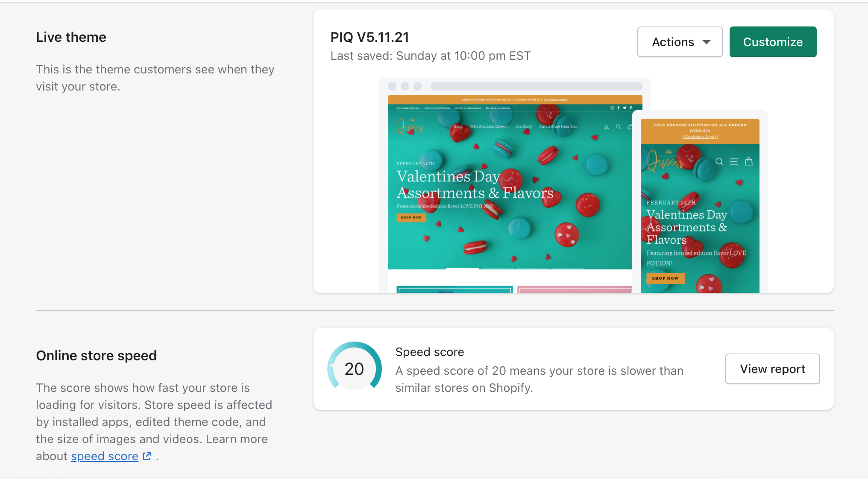Open the Actions dropdown
Viewport: 868px width, 479px height.
click(x=679, y=41)
